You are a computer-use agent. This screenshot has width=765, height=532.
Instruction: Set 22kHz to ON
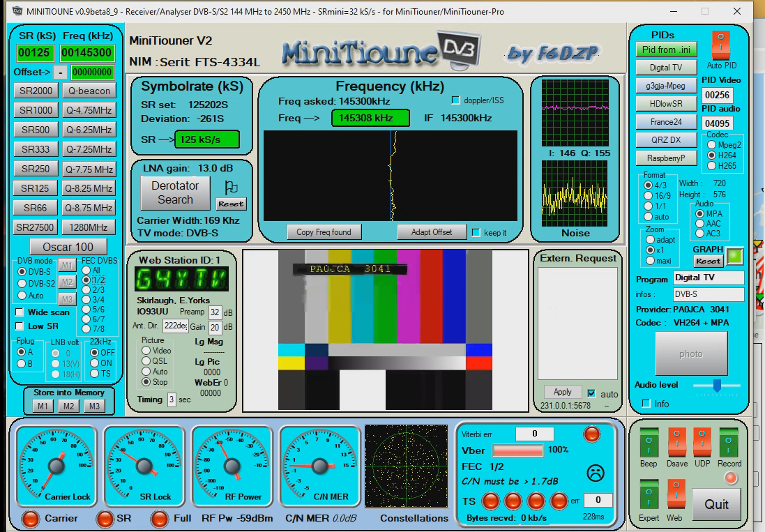[x=95, y=363]
